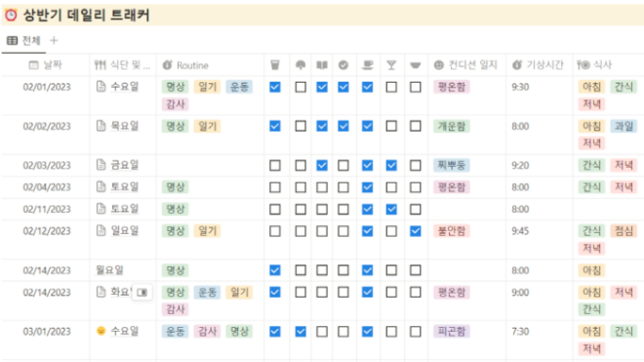Image resolution: width=644 pixels, height=362 pixels.
Task: Open the 수요일 page for 03/01/2023
Action: (125, 331)
